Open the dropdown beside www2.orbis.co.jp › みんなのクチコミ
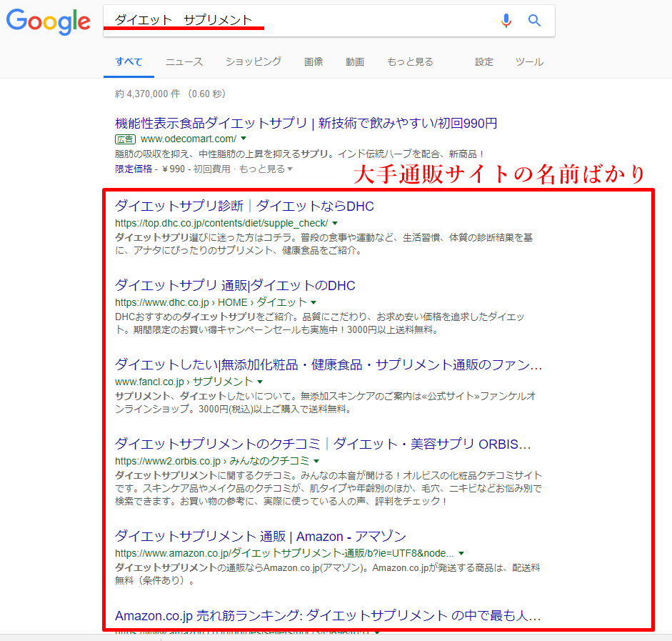 coord(316,461)
